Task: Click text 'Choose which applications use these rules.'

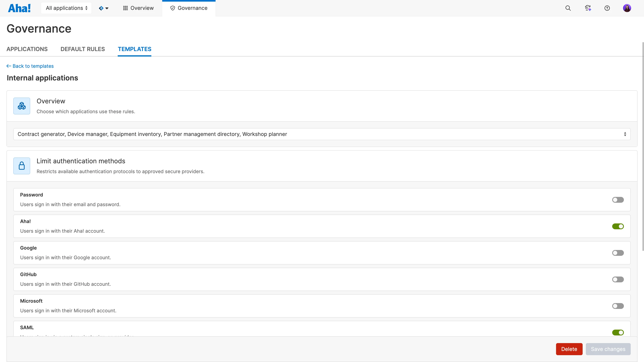Action: click(86, 111)
